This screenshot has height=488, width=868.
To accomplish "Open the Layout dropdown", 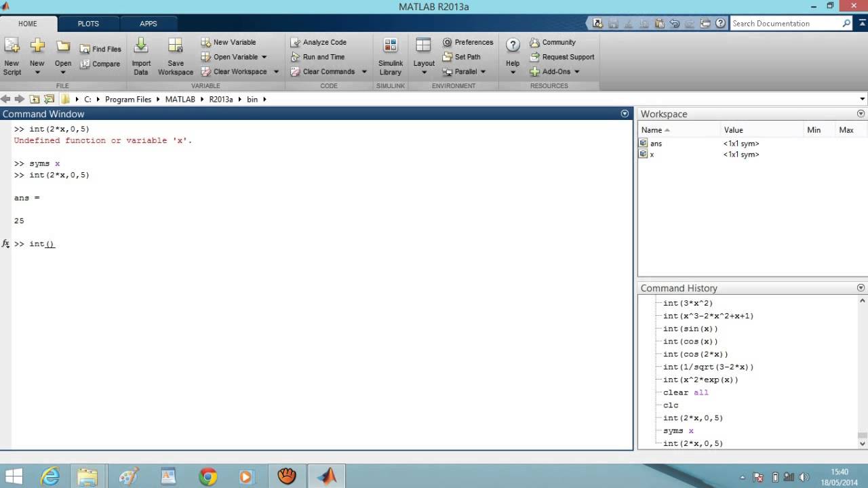I will pos(424,57).
